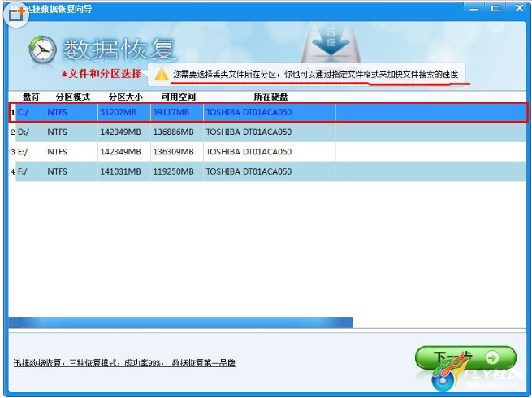This screenshot has width=532, height=398.
Task: Click the yellow warning triangle icon
Action: pyautogui.click(x=162, y=74)
